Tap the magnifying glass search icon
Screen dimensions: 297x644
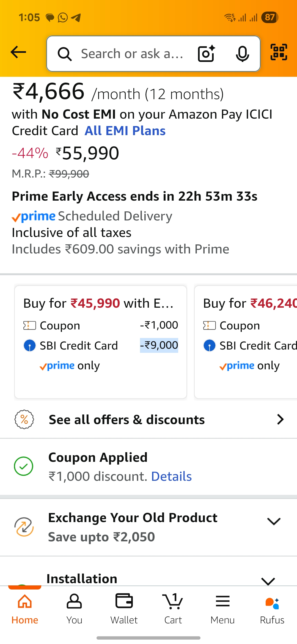(x=65, y=54)
